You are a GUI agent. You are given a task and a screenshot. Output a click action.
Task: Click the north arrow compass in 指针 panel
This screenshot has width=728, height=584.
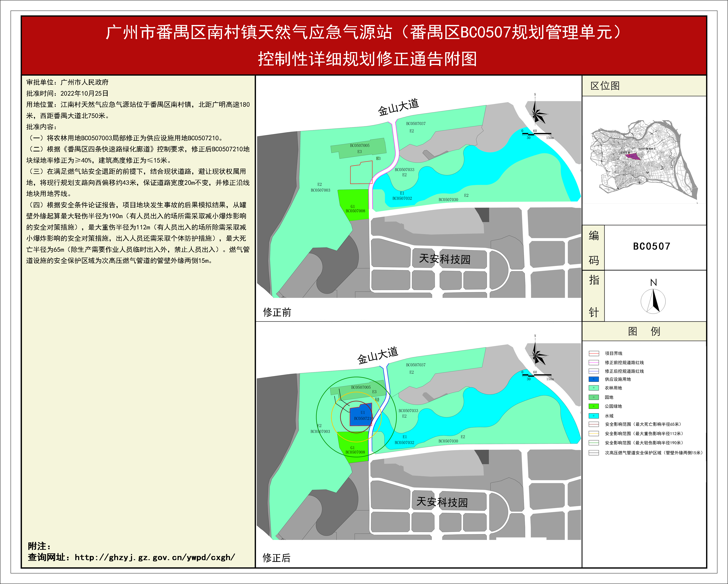click(653, 301)
